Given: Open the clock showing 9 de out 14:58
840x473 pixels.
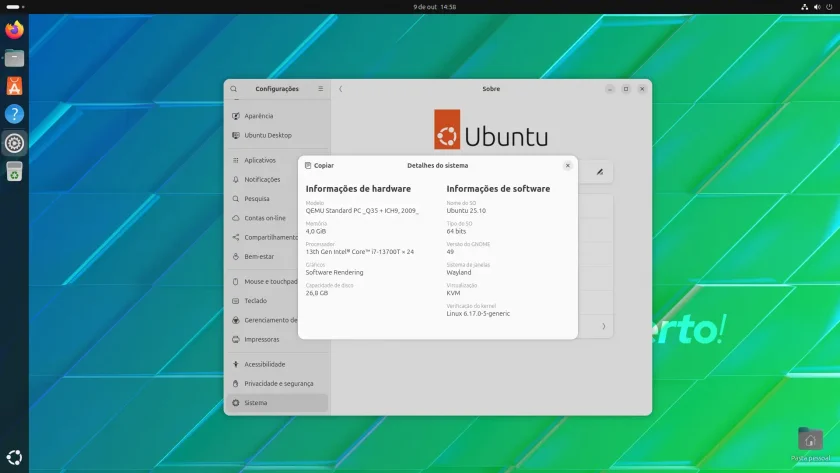Looking at the screenshot, I should click(434, 7).
